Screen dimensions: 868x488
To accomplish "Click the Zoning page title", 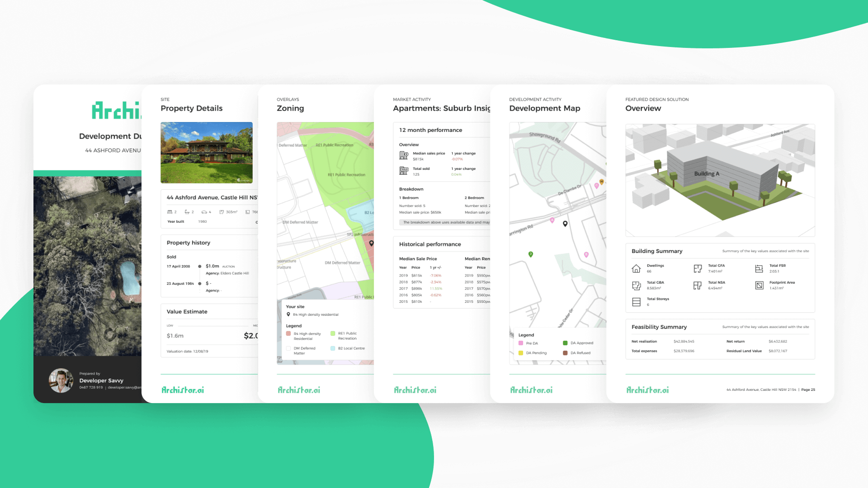I will [x=290, y=108].
